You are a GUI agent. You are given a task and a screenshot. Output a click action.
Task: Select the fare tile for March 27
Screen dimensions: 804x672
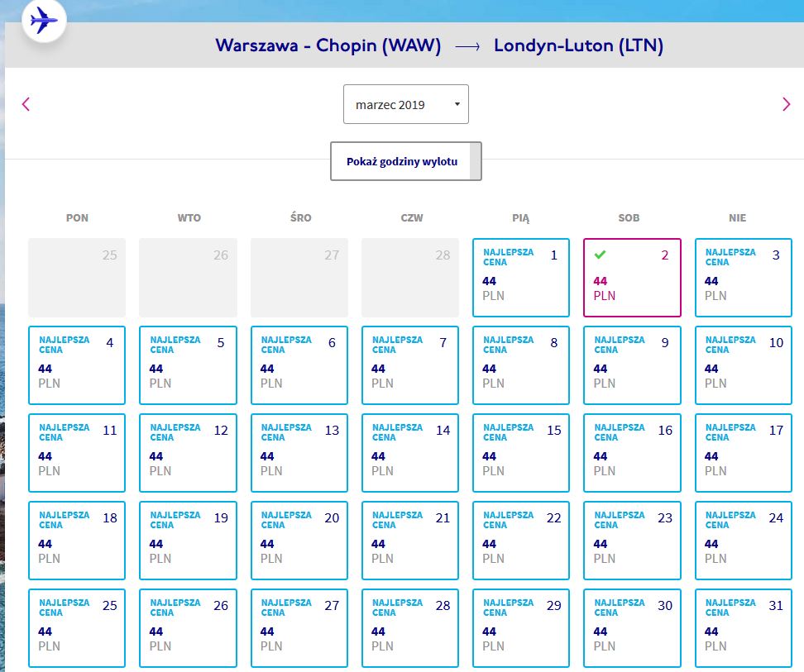pos(299,628)
